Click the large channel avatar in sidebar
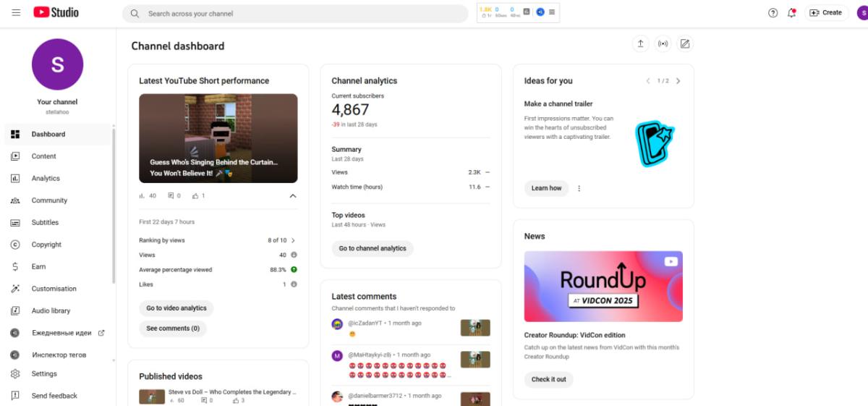 click(57, 64)
